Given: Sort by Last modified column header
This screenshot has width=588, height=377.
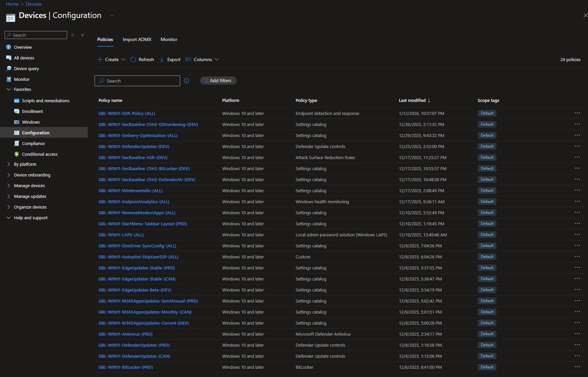Looking at the screenshot, I should (412, 100).
